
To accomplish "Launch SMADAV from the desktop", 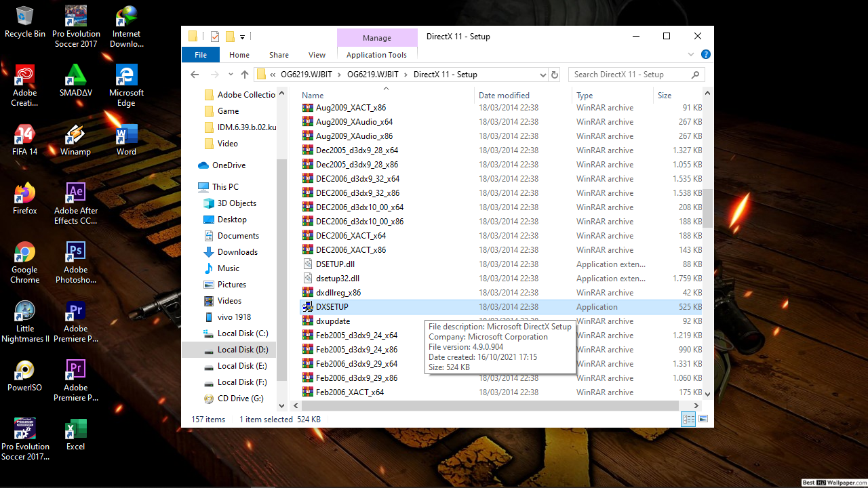I will (75, 81).
